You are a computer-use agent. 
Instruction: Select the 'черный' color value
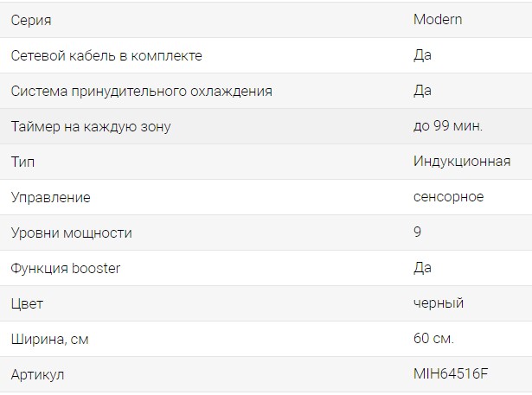[x=439, y=303]
